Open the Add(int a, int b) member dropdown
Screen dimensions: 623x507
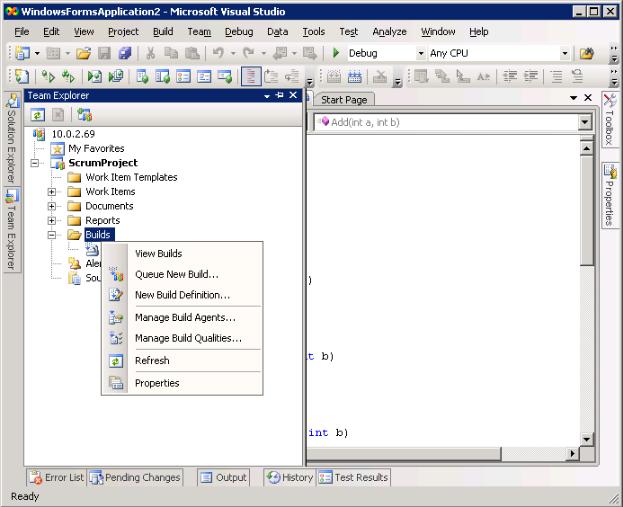coord(584,122)
